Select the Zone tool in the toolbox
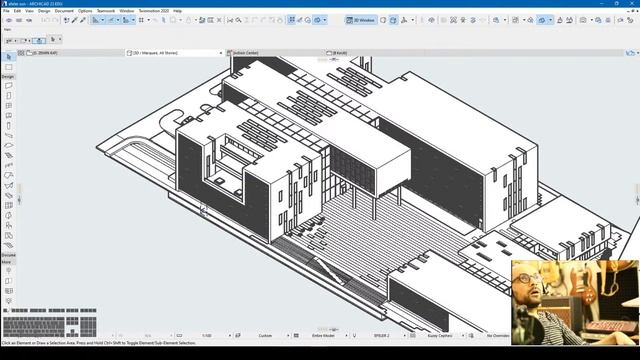The height and width of the screenshot is (360, 640). [x=9, y=236]
